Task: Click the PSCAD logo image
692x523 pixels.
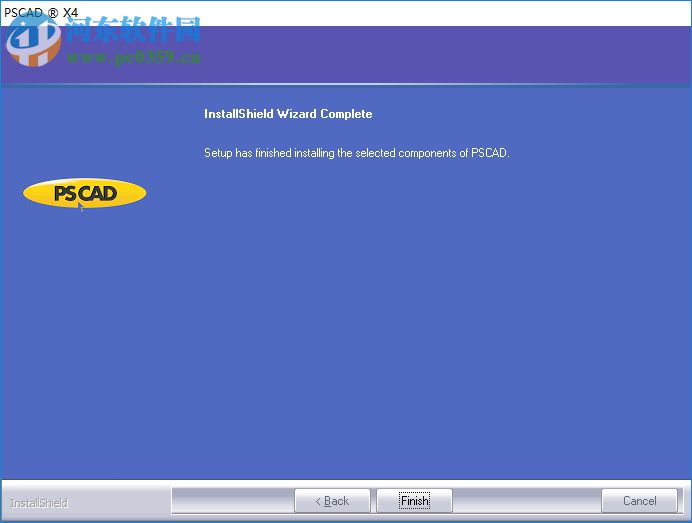Action: pos(85,193)
